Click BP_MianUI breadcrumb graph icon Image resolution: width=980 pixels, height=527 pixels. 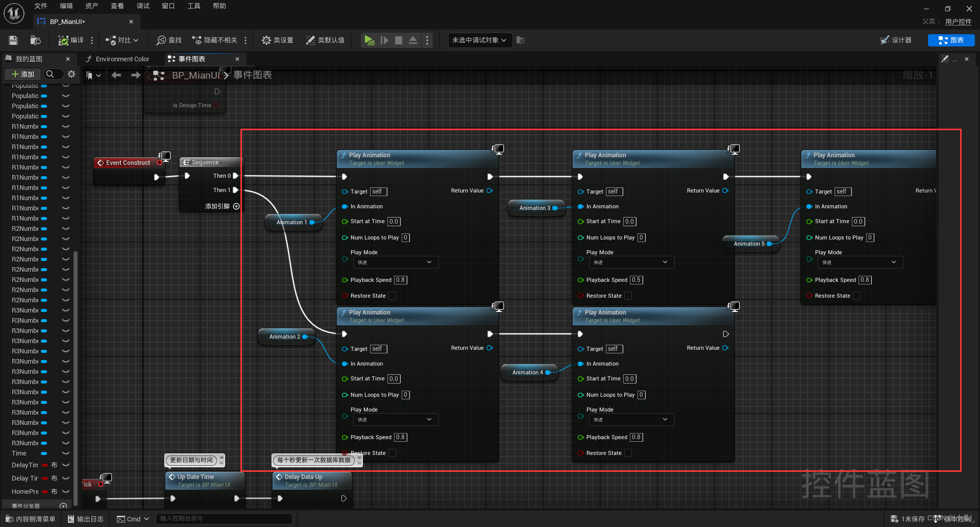[159, 76]
